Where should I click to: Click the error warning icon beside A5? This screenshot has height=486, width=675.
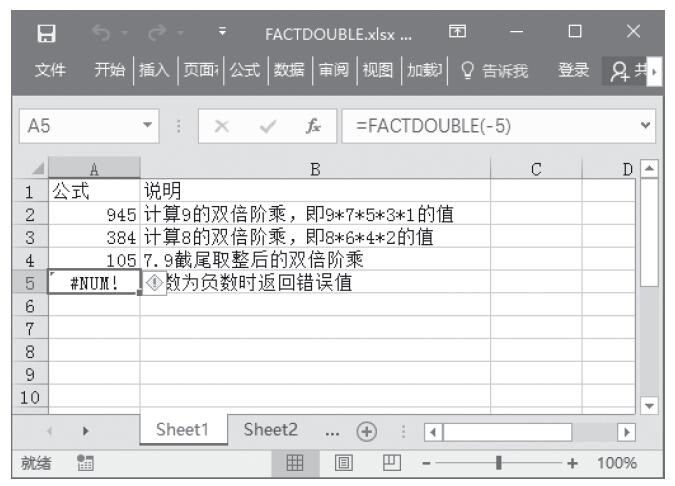click(153, 282)
